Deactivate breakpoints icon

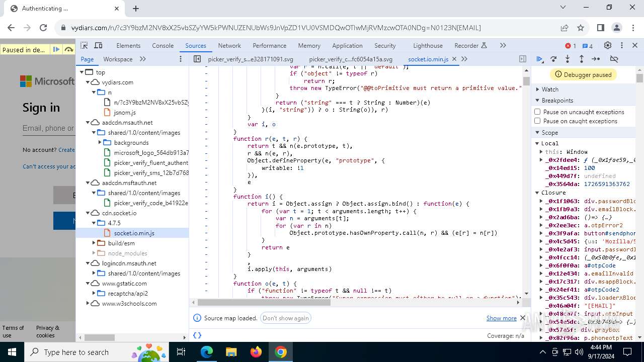click(614, 59)
